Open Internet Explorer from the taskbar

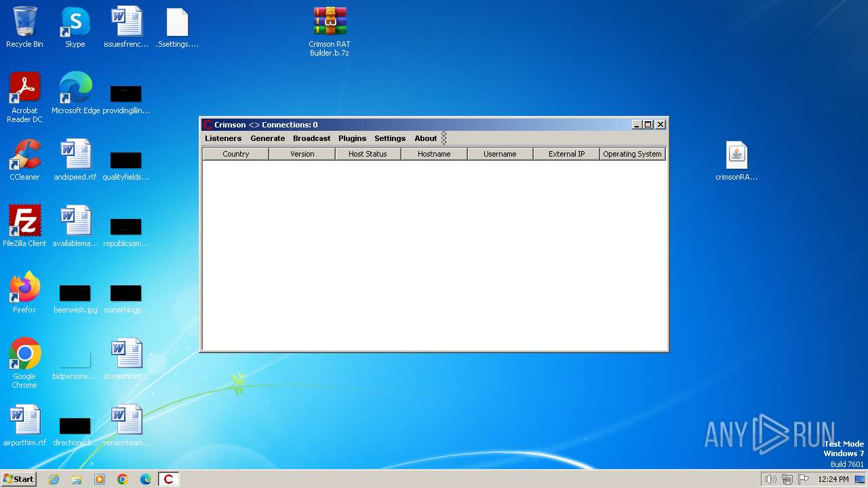click(x=54, y=479)
